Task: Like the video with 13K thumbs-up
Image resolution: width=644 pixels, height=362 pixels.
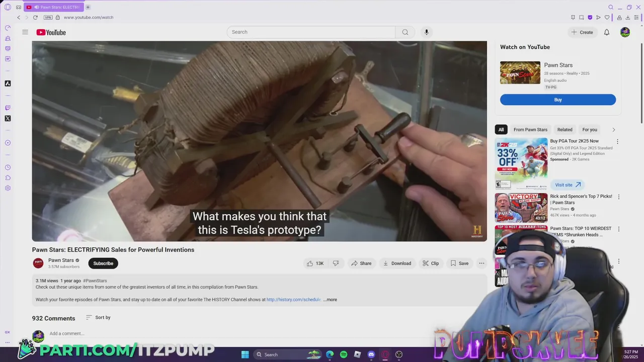Action: pos(315,263)
